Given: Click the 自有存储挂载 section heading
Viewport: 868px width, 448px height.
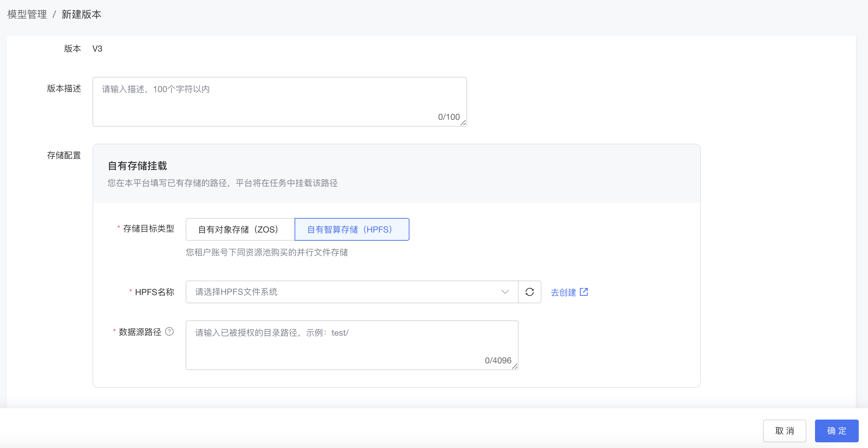Looking at the screenshot, I should [x=137, y=166].
